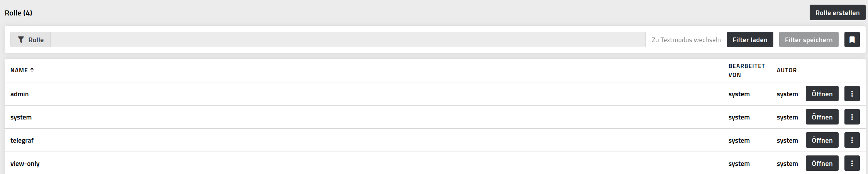This screenshot has height=174, width=868.
Task: Open the three-dot menu for system role
Action: [x=852, y=117]
